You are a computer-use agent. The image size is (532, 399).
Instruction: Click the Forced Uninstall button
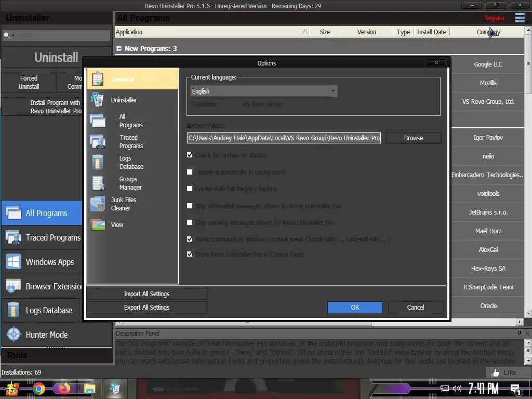click(x=29, y=82)
